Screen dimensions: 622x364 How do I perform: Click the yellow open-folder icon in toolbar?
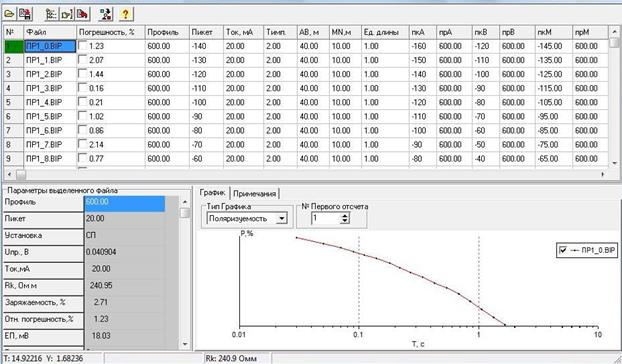point(9,14)
